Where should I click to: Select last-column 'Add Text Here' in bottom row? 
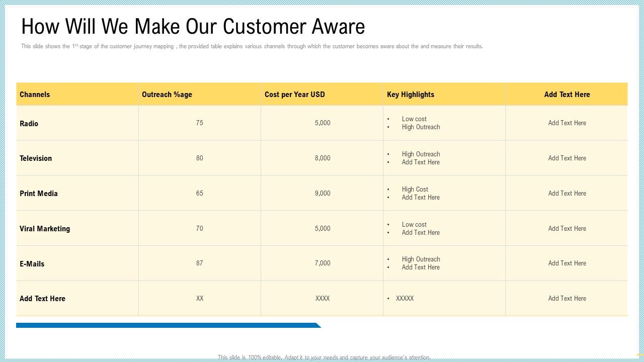(567, 299)
